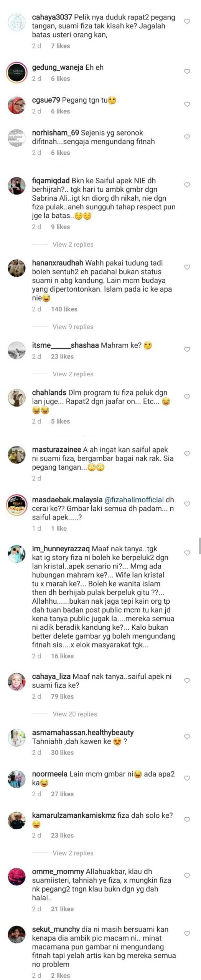Tap heart icon next to gedung_waneja's comment

tap(187, 72)
